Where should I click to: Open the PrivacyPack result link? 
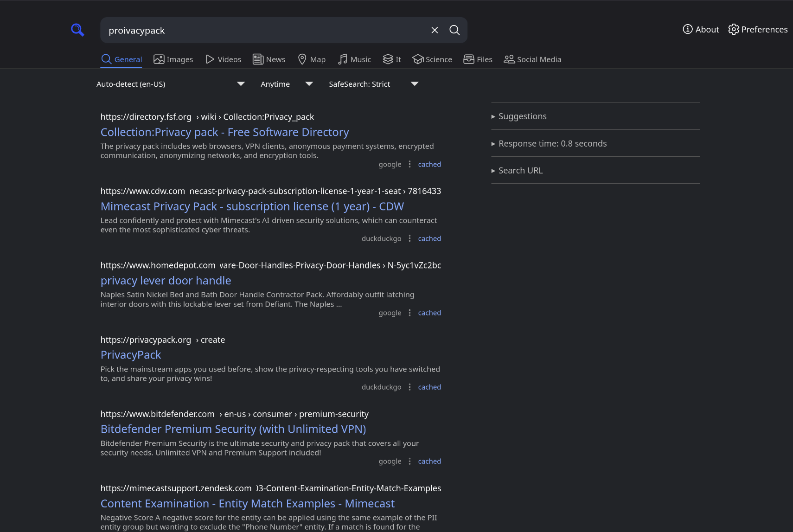[x=131, y=355]
